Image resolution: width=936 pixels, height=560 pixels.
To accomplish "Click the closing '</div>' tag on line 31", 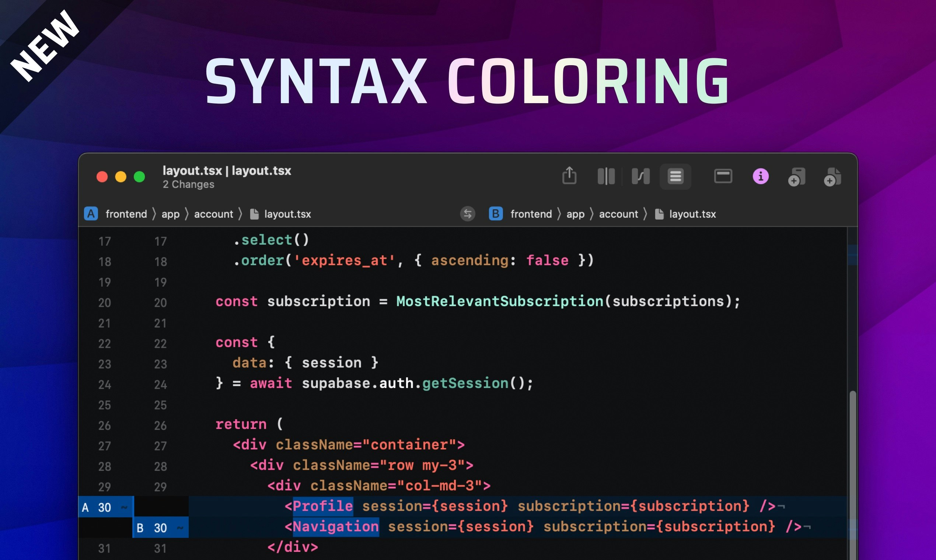I will click(x=293, y=547).
